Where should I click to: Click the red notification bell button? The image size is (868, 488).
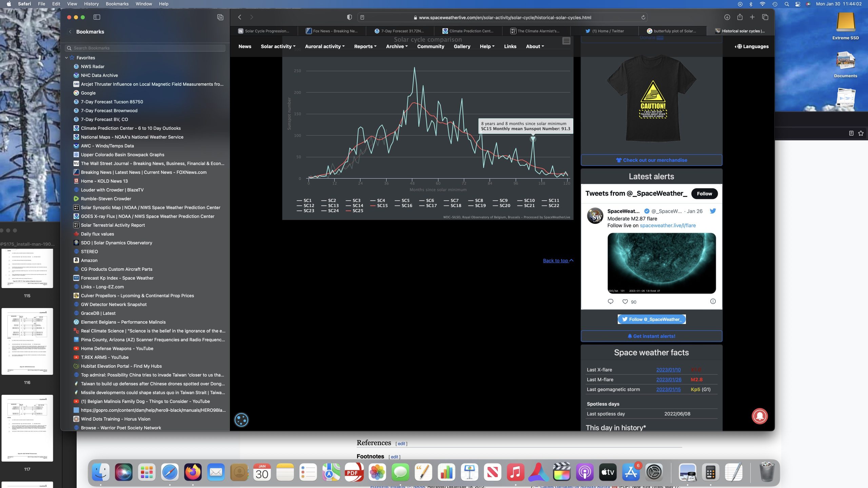[759, 416]
